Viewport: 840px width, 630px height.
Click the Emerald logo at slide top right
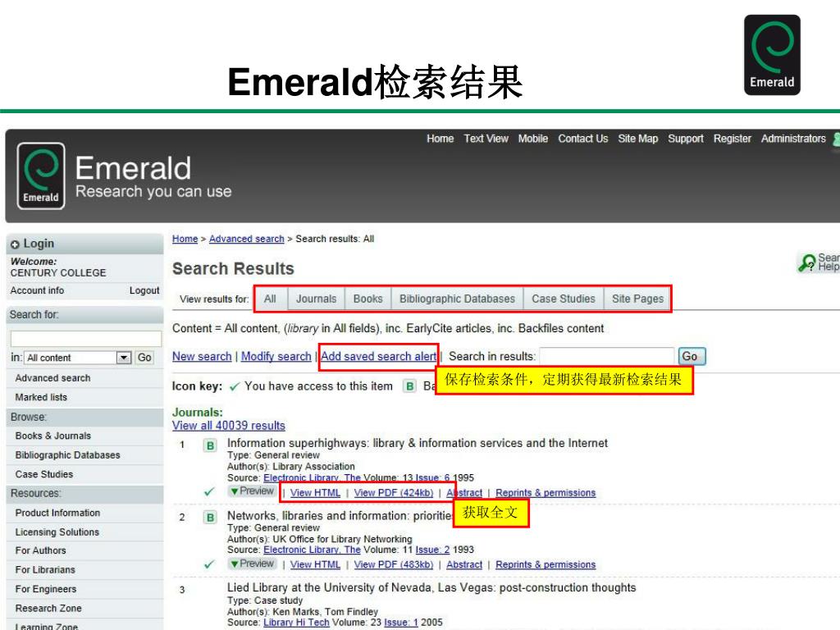point(772,55)
